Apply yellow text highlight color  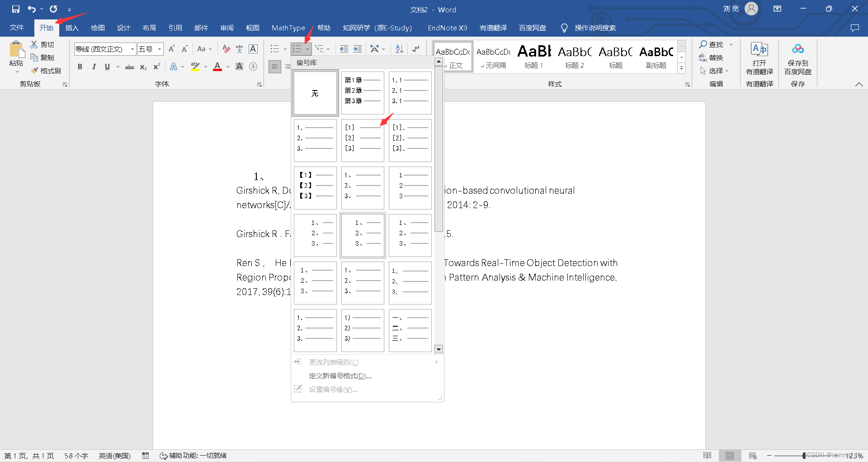click(195, 67)
